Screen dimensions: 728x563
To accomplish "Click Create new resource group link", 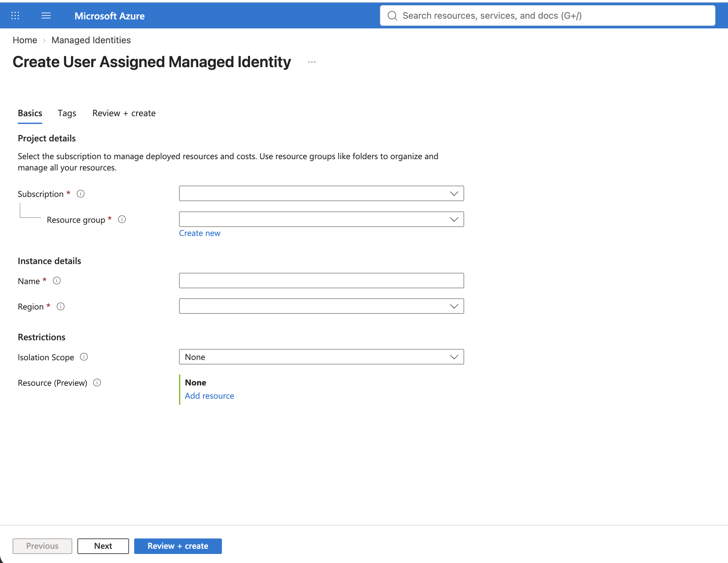I will click(200, 233).
